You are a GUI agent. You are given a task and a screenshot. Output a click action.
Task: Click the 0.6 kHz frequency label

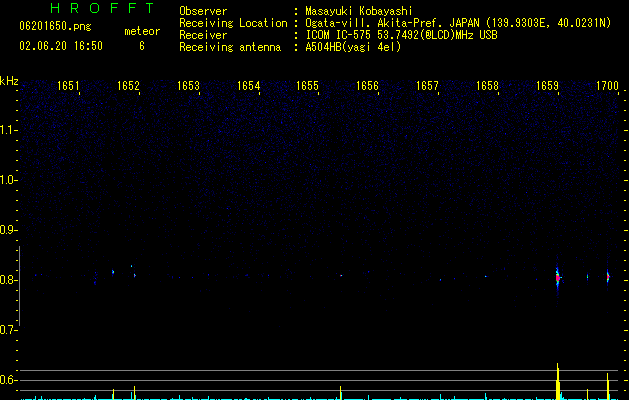pos(8,380)
